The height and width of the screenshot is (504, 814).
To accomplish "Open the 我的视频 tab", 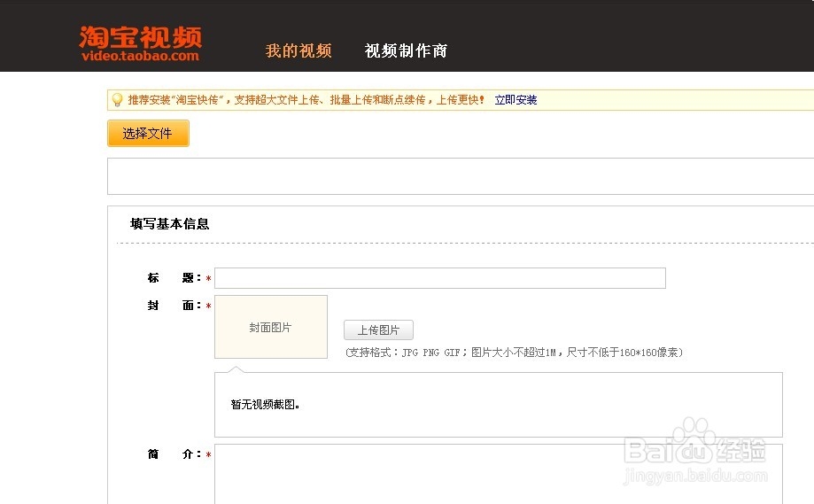I will [x=298, y=50].
